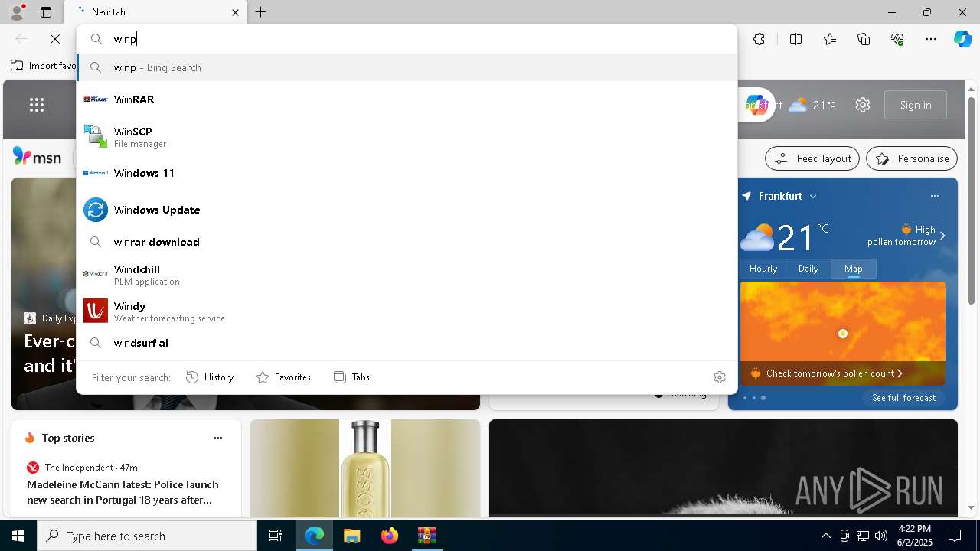Switch weather card to Hourly tab
Viewport: 980px width, 551px height.
(763, 269)
